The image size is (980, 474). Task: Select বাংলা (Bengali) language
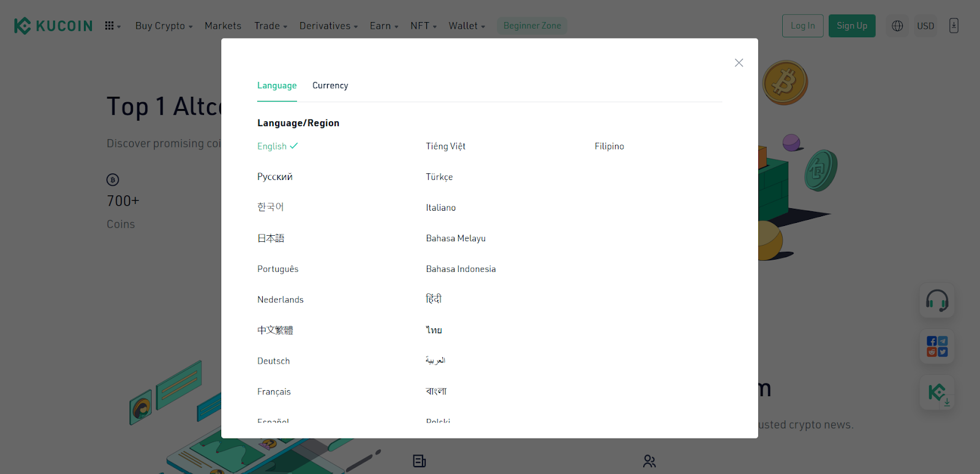coord(436,391)
